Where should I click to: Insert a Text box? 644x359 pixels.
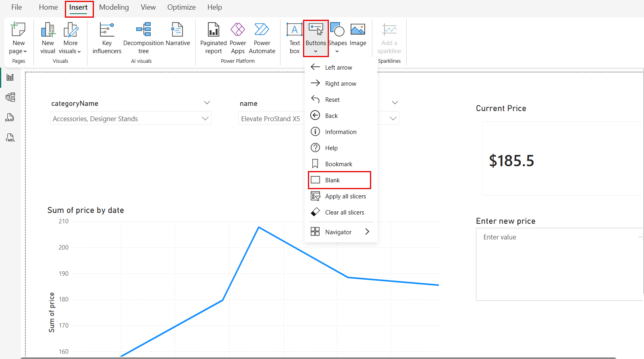click(295, 38)
